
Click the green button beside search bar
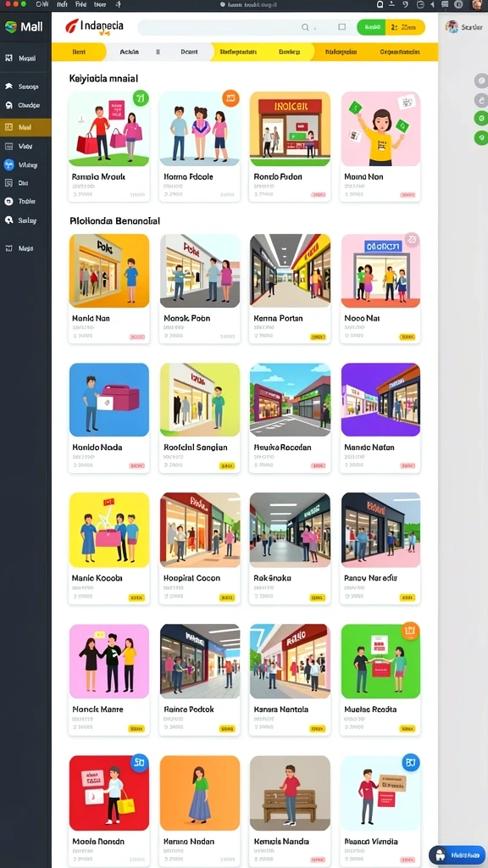pos(371,27)
